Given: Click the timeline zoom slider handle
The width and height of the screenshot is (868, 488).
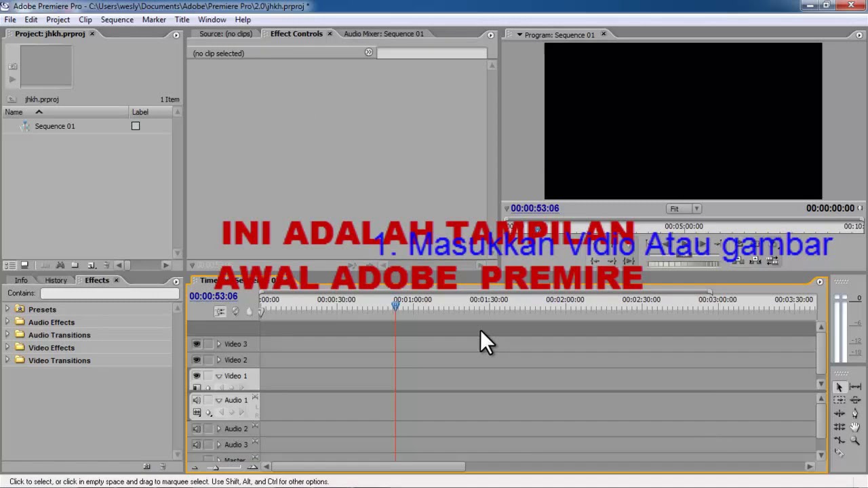Looking at the screenshot, I should [216, 468].
